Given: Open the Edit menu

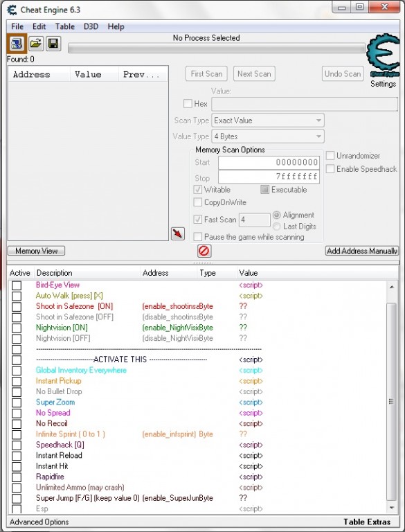Looking at the screenshot, I should [39, 26].
